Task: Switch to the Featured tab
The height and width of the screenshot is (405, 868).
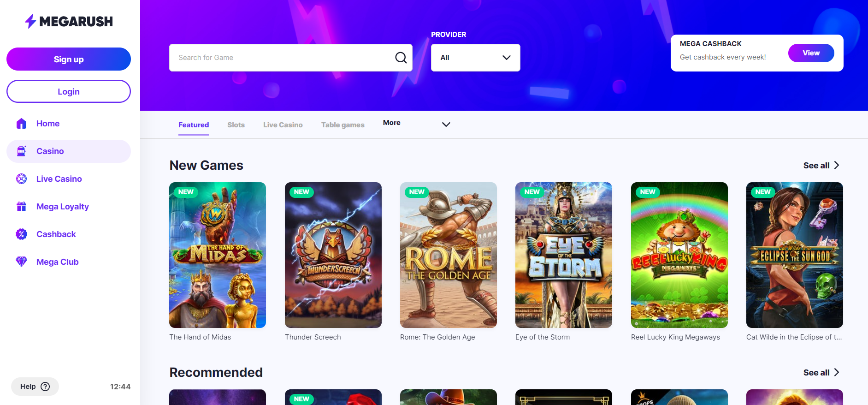Action: [194, 125]
